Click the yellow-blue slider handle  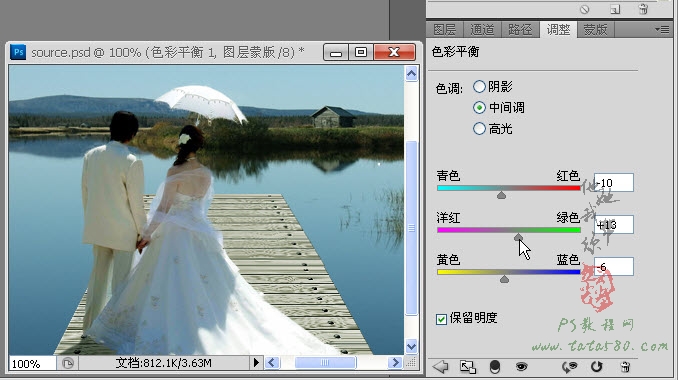(x=504, y=279)
